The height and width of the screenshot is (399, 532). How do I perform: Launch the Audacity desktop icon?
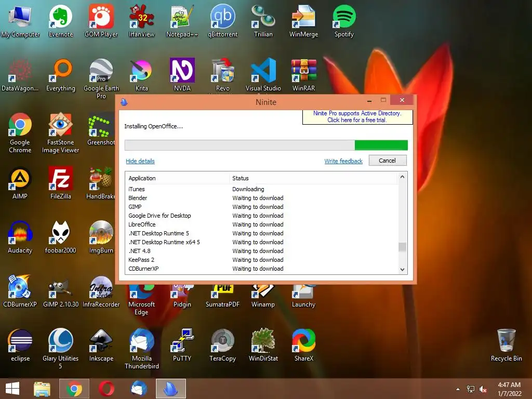click(x=20, y=237)
